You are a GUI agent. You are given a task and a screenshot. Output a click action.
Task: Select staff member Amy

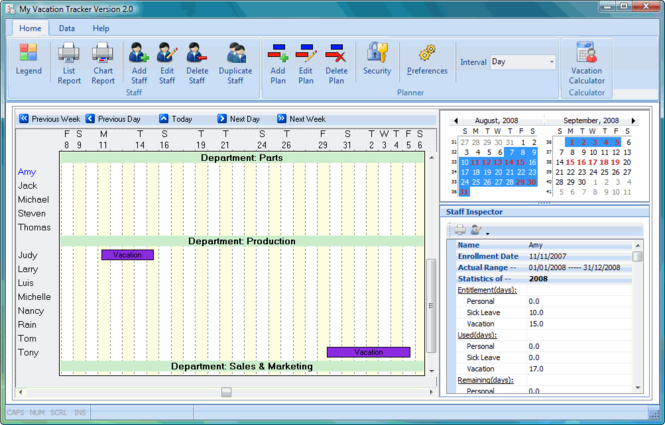tap(27, 172)
